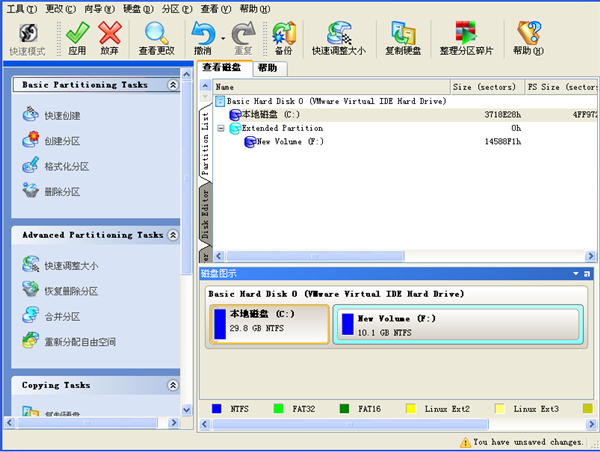Click the Basic Hard Disk 0 icon in list

[220, 101]
